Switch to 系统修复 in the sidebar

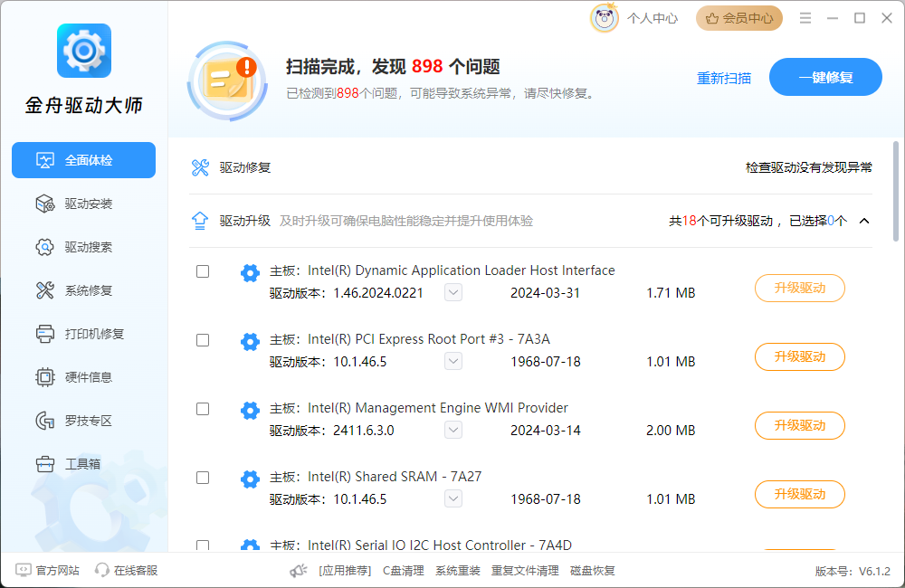tap(83, 290)
